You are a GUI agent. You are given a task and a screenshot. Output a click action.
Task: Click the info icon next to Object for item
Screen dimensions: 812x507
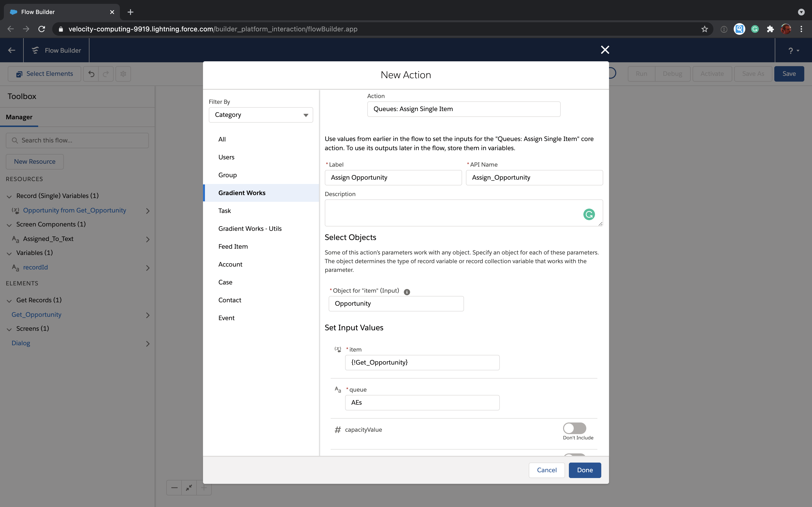[x=407, y=292]
